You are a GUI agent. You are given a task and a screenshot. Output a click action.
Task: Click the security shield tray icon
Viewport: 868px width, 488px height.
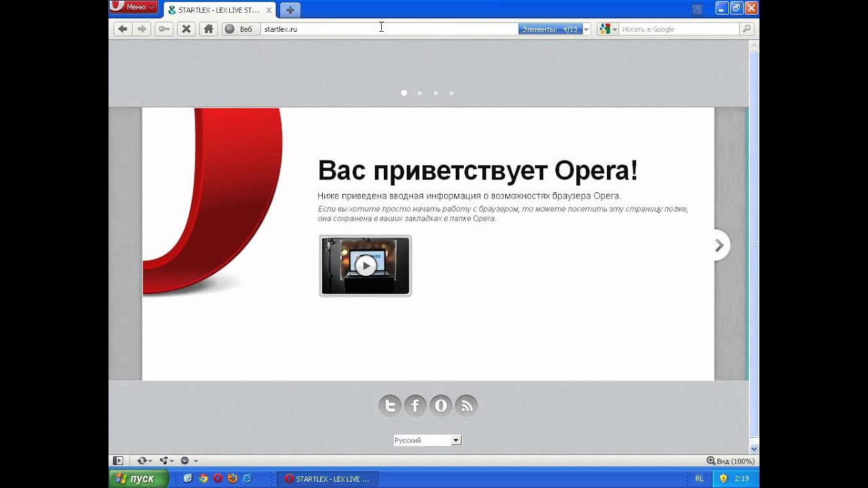[723, 479]
